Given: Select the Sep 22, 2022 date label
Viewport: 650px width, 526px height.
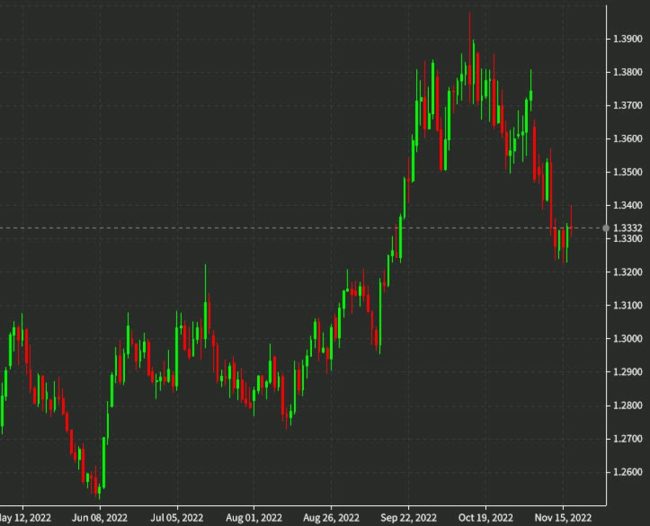Looking at the screenshot, I should click(408, 518).
